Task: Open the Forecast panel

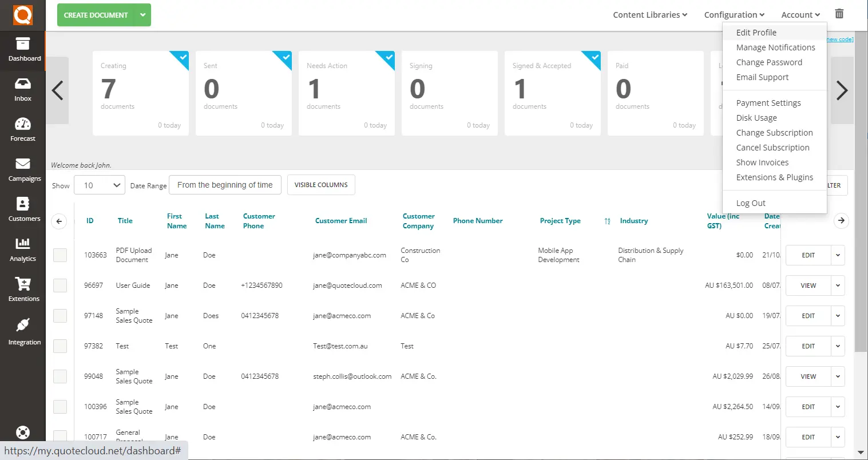Action: click(23, 130)
